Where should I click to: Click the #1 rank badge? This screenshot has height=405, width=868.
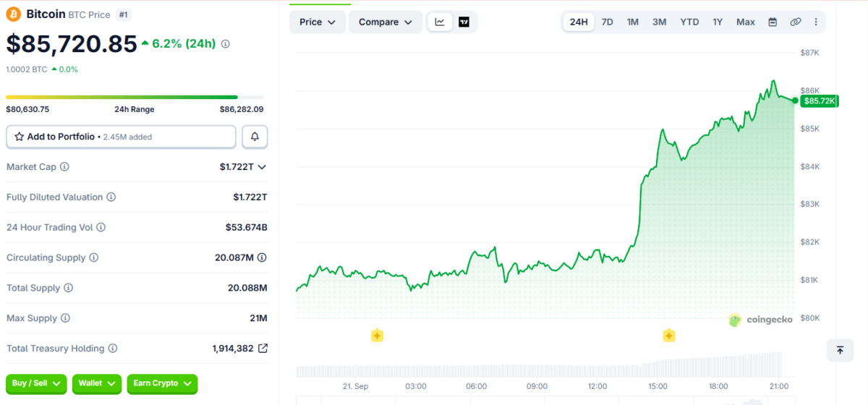[x=124, y=14]
